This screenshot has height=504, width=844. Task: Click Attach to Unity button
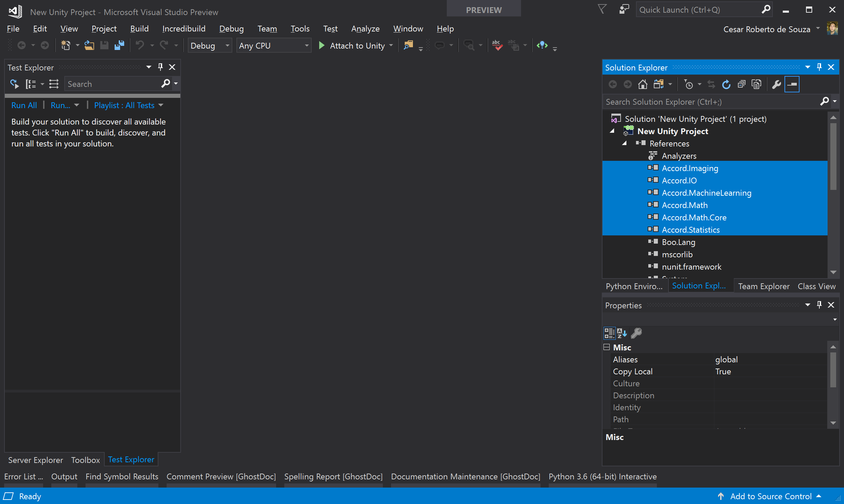(x=353, y=46)
